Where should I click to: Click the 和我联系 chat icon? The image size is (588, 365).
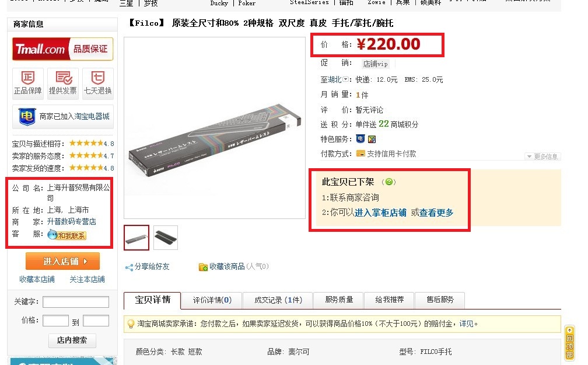(x=66, y=235)
